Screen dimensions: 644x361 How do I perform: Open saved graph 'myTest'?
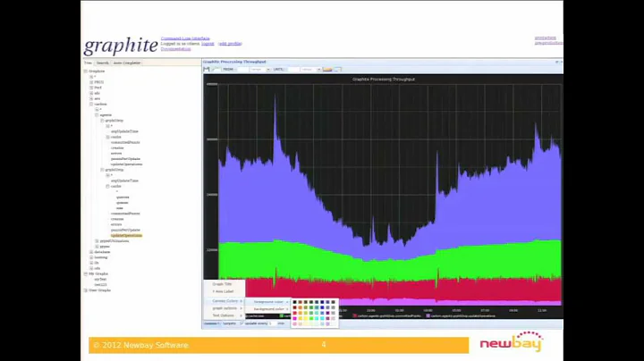[100, 280]
